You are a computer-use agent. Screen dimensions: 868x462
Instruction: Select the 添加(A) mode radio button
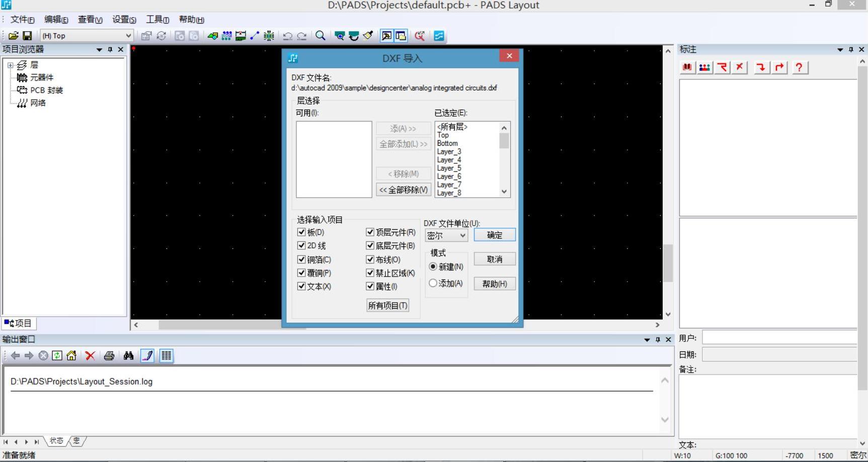point(433,283)
